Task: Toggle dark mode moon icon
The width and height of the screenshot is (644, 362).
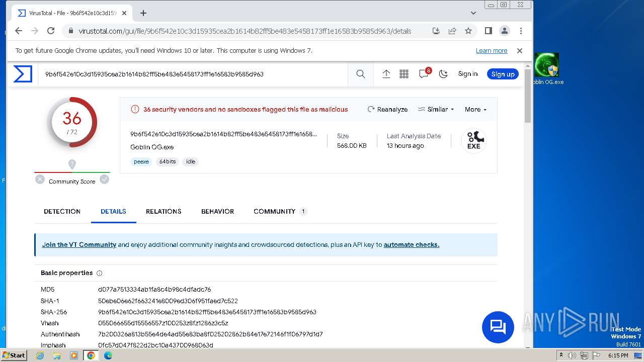Action: tap(443, 74)
